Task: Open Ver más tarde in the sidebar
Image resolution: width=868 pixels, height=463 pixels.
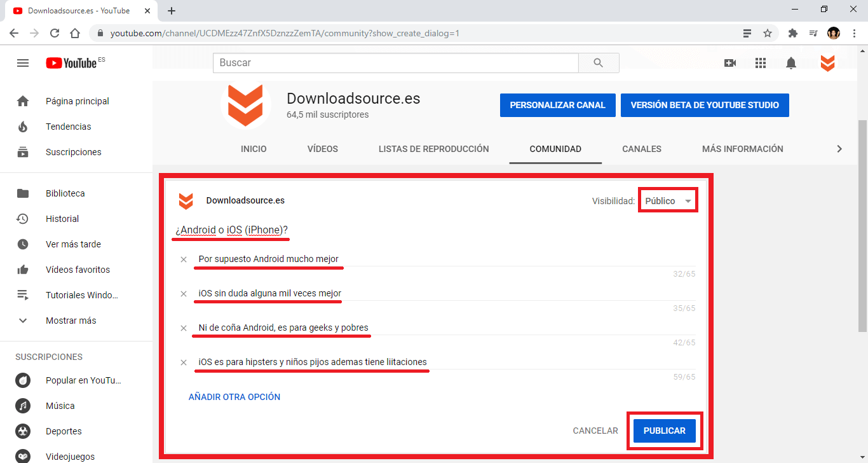Action: 76,244
